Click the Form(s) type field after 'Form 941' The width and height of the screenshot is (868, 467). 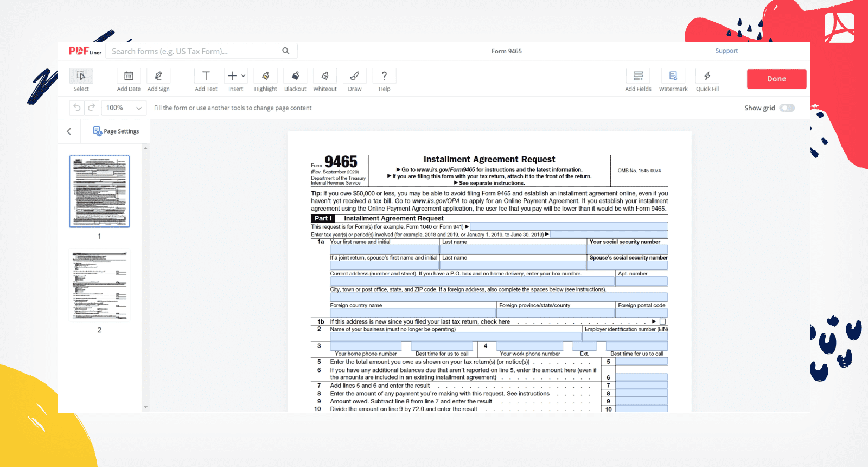click(x=569, y=226)
